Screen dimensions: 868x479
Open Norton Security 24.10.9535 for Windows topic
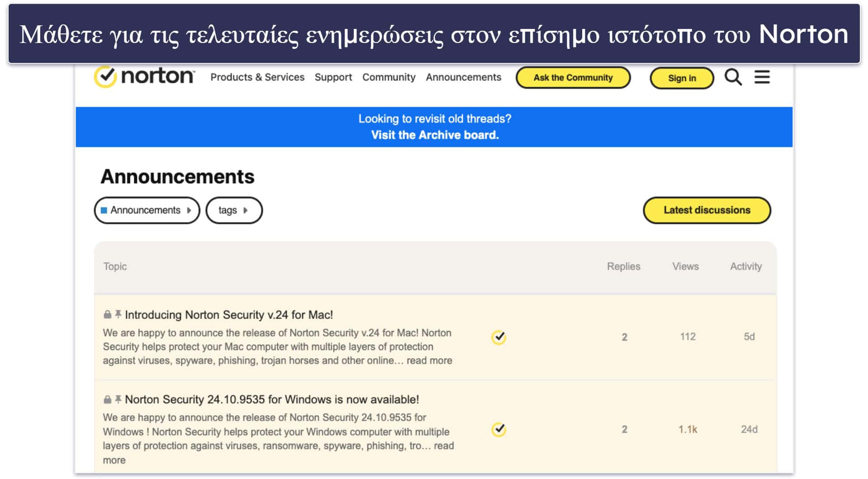tap(272, 399)
